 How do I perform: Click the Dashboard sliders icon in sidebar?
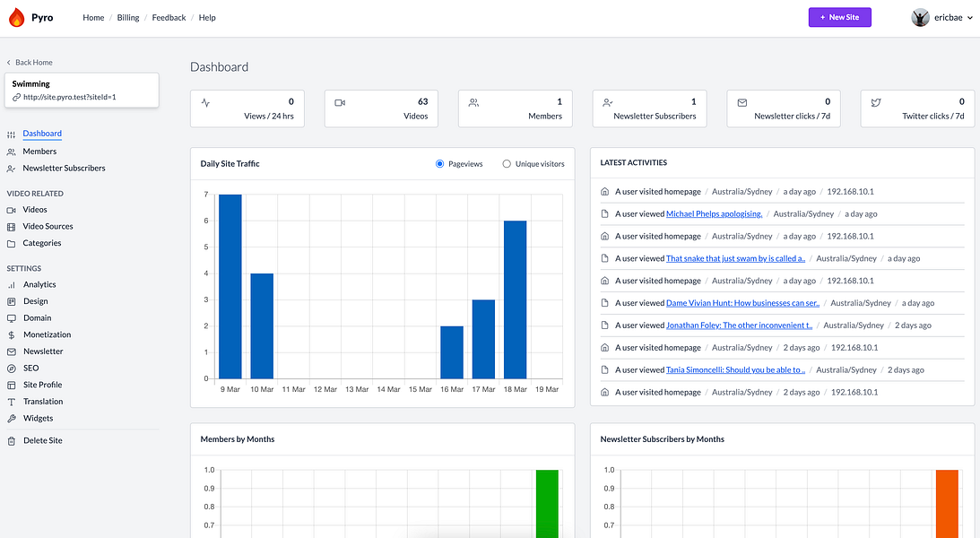(x=12, y=134)
